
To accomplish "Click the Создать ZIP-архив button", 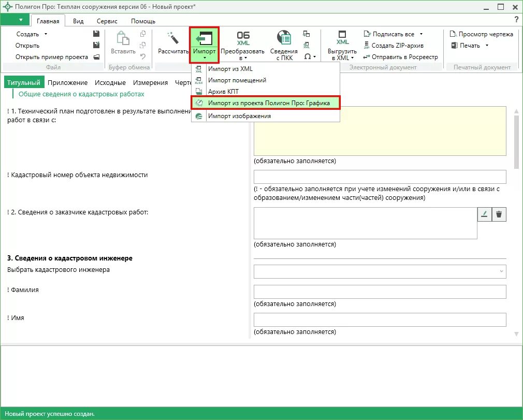I will click(394, 46).
